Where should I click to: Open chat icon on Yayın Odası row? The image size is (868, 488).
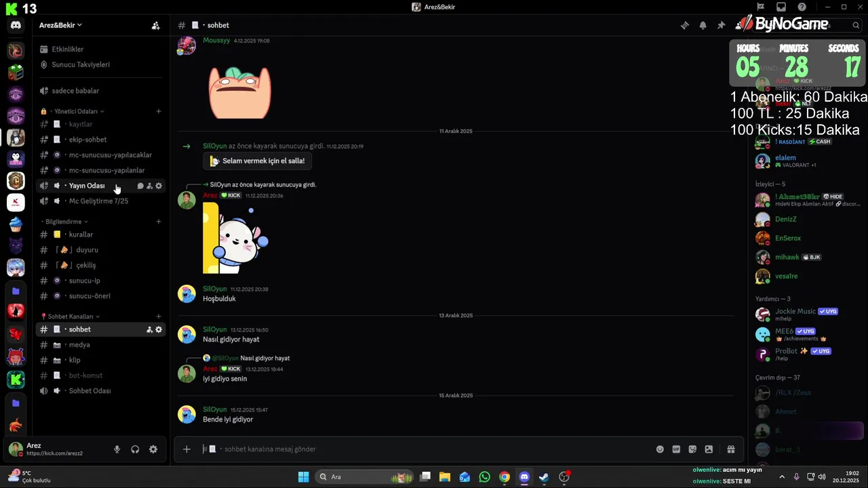point(140,186)
